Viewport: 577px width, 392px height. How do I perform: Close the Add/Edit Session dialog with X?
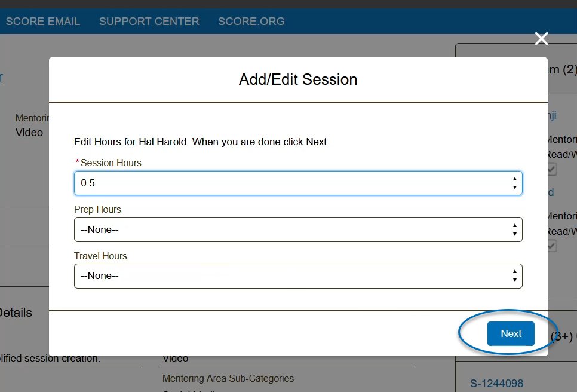tap(541, 39)
